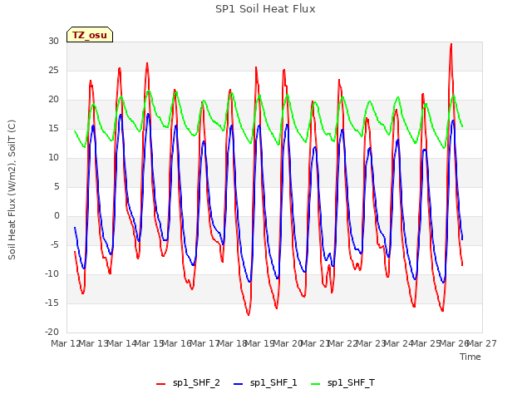Screen dimensions: 532x399
Task: Click the Mar 22 x-axis tick label
Action: click(343, 343)
